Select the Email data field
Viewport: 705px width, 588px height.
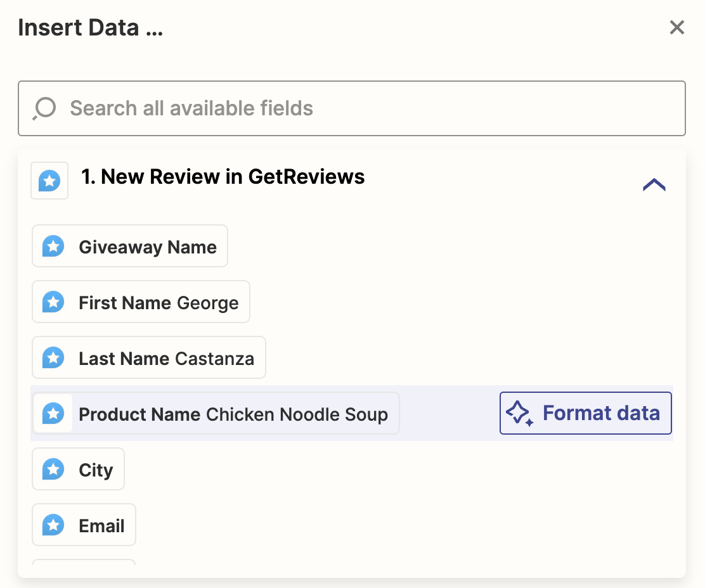84,525
